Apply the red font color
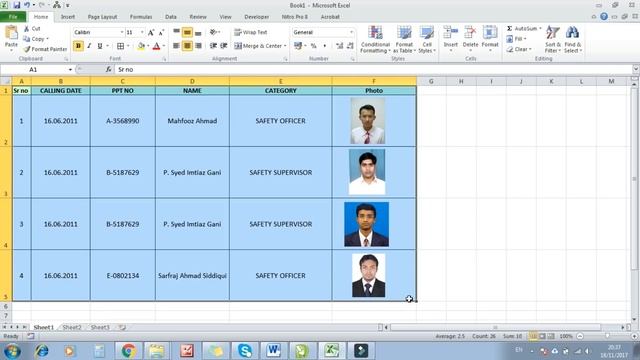 [156, 46]
